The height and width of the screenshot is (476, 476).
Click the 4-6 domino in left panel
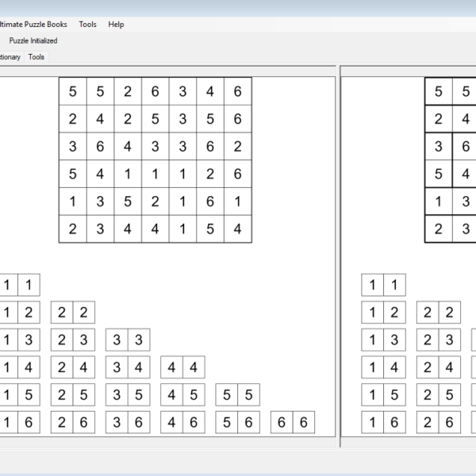pyautogui.click(x=182, y=423)
